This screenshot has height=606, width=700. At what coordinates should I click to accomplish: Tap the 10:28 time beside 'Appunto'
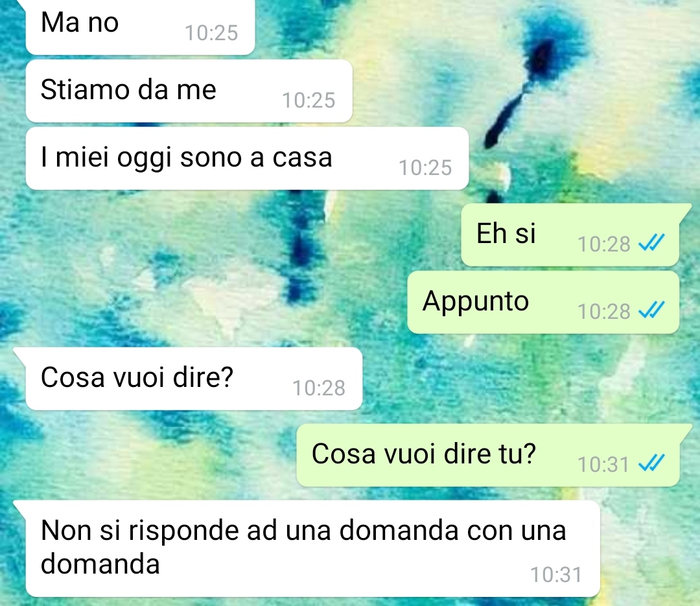[604, 312]
